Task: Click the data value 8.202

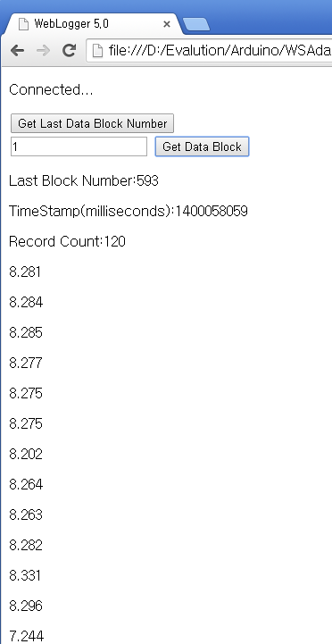Action: 26,454
